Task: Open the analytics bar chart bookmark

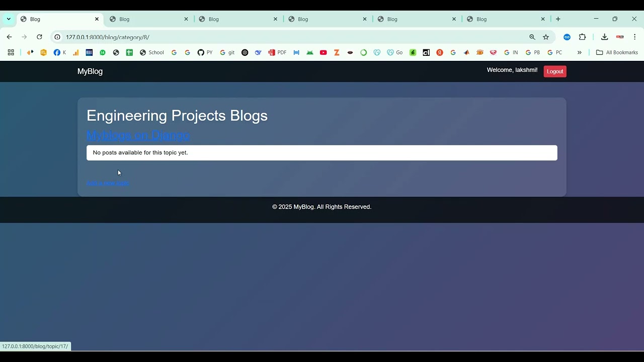Action: coord(75,52)
